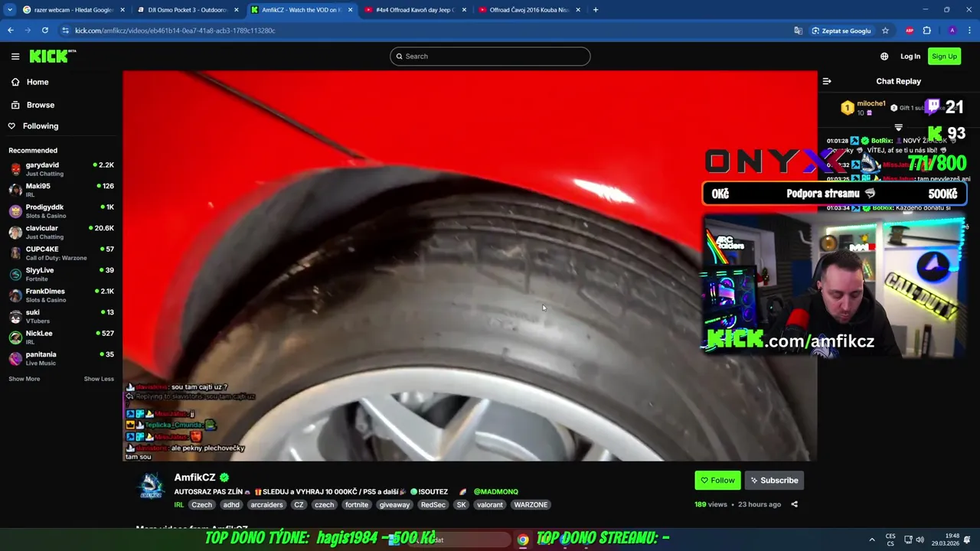The image size is (980, 551).
Task: Click the site information icon in the address bar
Action: point(65,31)
